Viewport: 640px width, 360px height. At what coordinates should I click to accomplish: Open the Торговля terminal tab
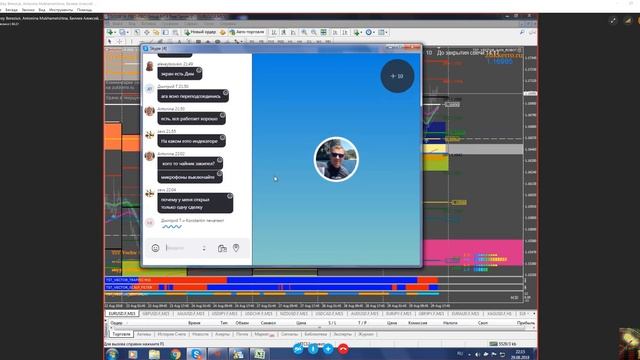(121, 334)
